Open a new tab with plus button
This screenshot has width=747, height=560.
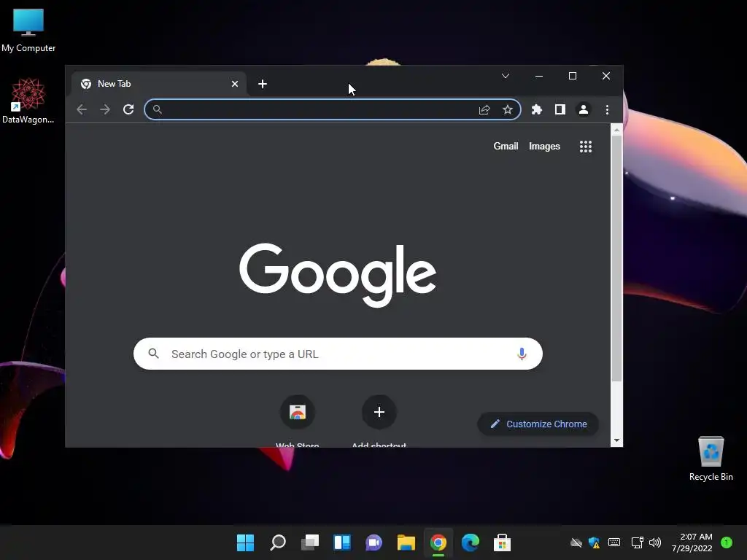tap(263, 84)
